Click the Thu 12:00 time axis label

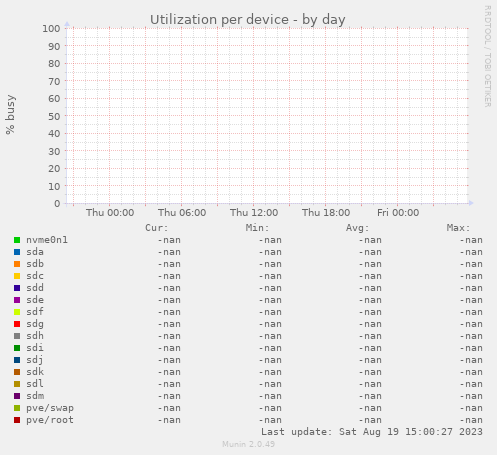coord(254,213)
